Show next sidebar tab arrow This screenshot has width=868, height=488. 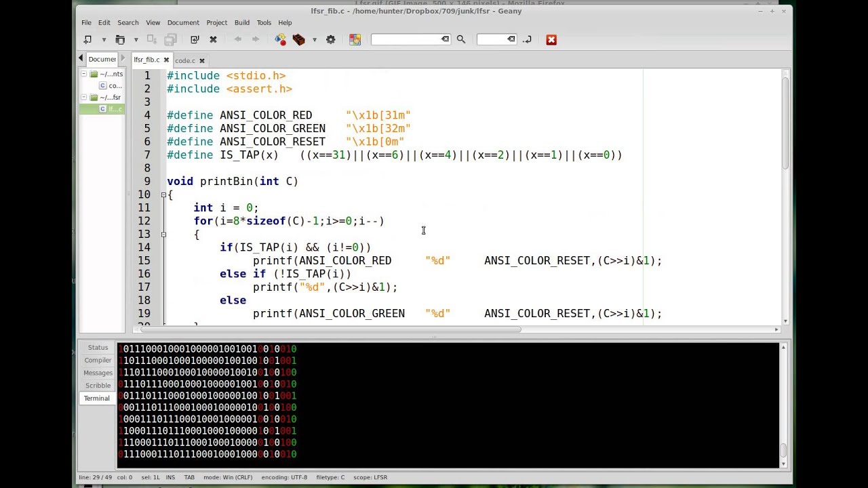[x=122, y=59]
